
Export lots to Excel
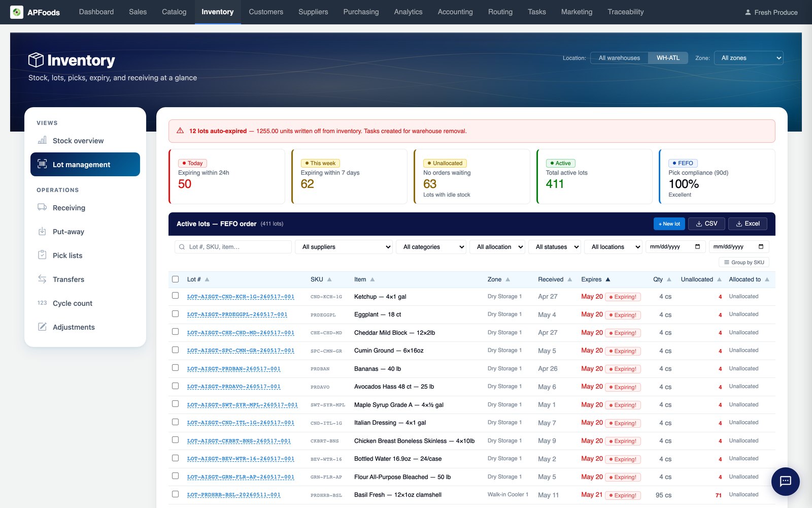748,224
